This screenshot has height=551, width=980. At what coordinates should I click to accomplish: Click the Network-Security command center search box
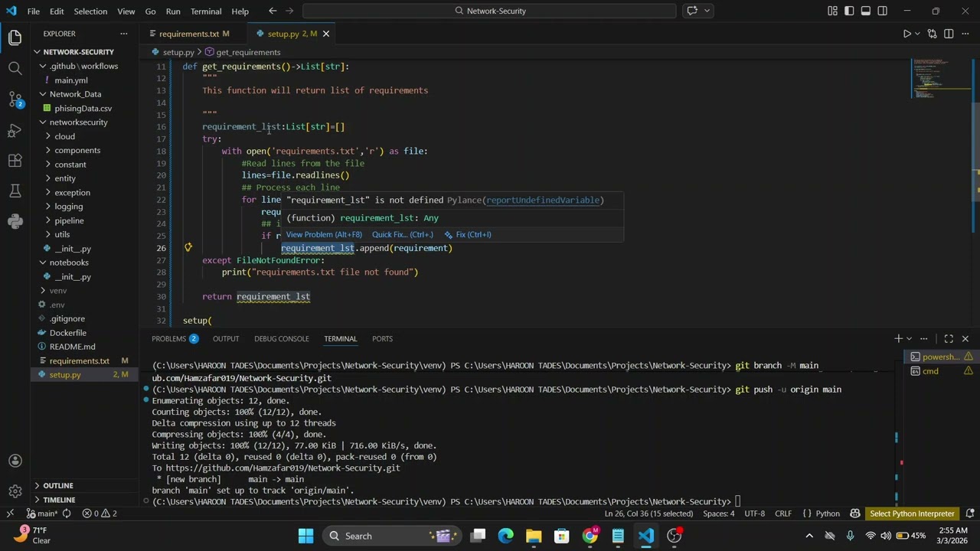[x=489, y=11]
